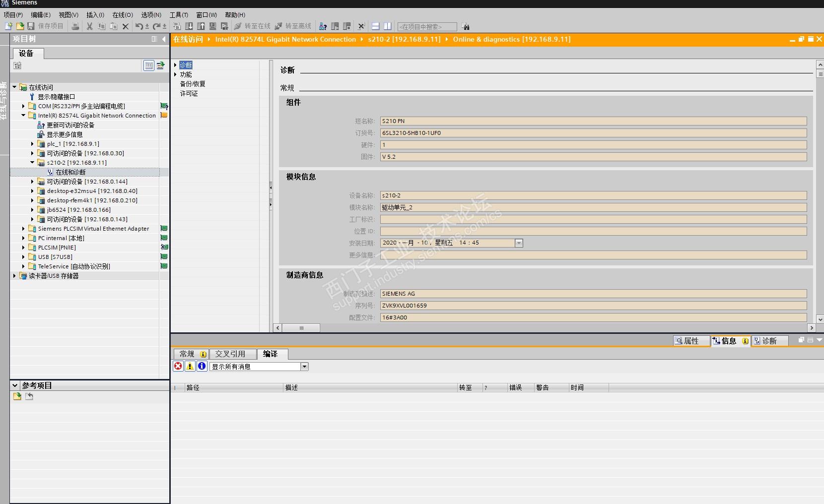This screenshot has height=504, width=824.
Task: Switch to the 属性 inspector tab
Action: tap(691, 341)
